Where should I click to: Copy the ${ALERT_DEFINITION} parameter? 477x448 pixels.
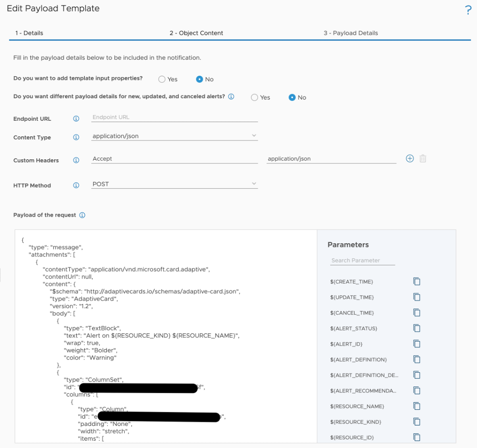coord(417,359)
